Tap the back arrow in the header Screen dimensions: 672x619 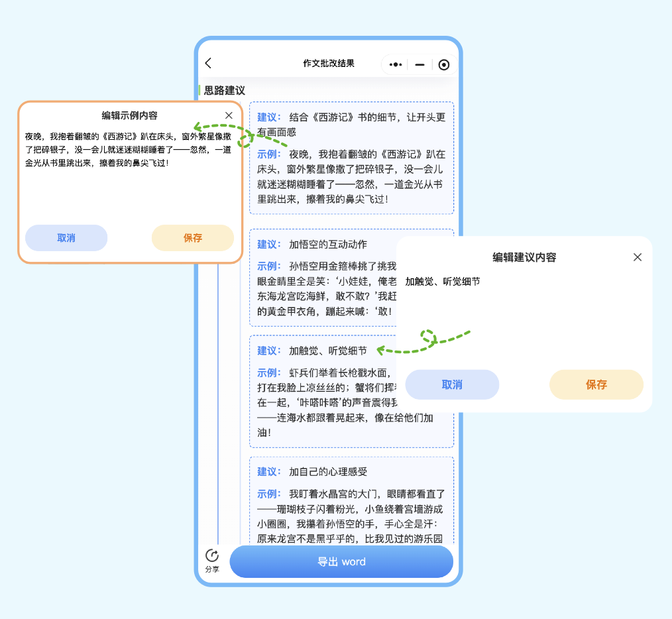pyautogui.click(x=208, y=64)
